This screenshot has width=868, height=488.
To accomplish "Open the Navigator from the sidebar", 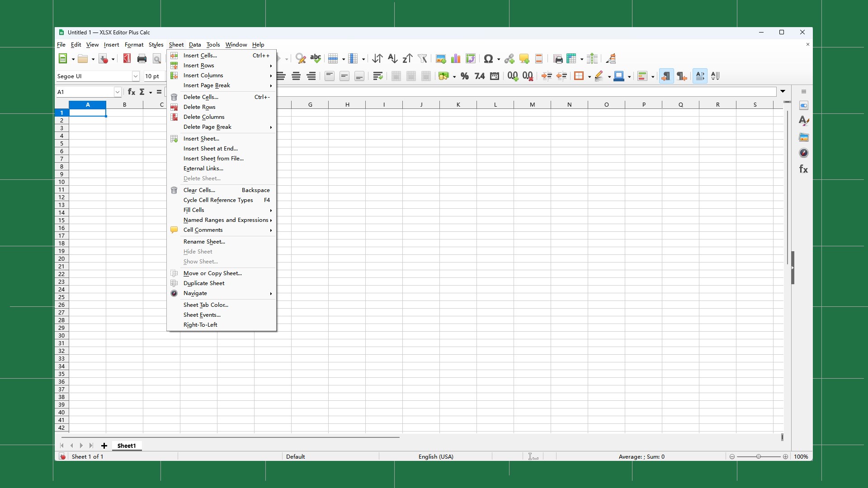I will (x=804, y=153).
